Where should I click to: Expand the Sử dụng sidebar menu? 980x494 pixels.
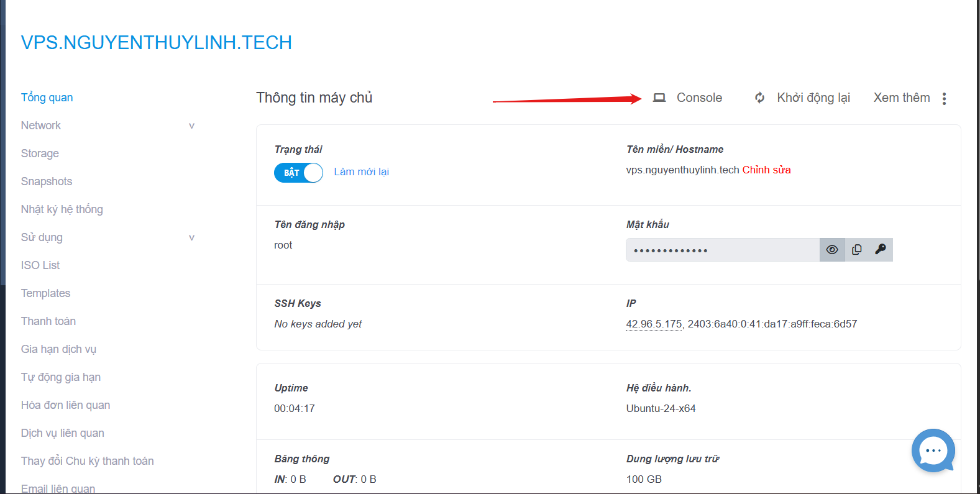click(x=42, y=237)
